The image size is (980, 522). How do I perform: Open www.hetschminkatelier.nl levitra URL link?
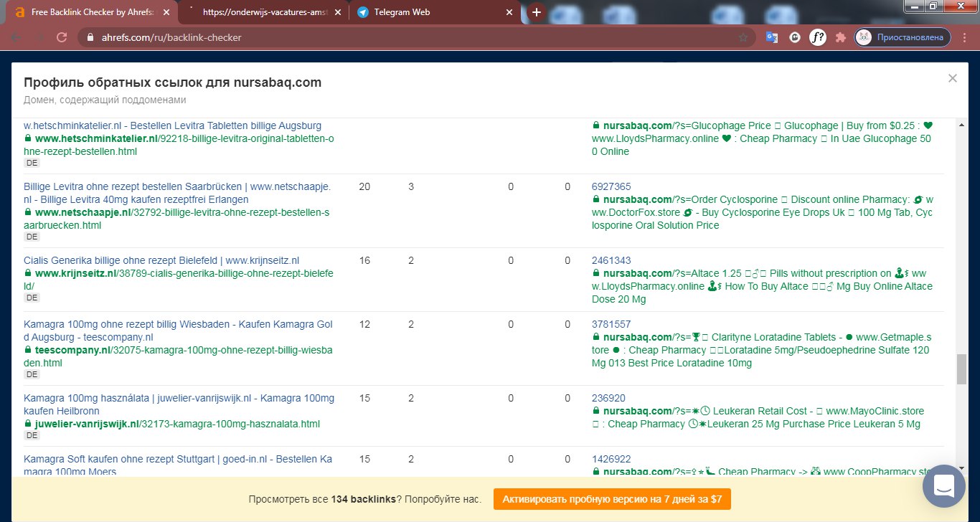click(x=179, y=145)
